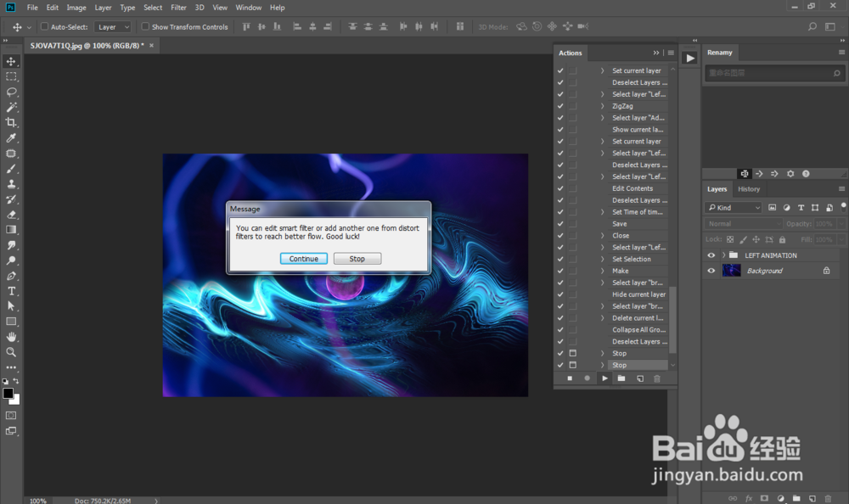
Task: Select the Lasso tool
Action: (x=11, y=92)
